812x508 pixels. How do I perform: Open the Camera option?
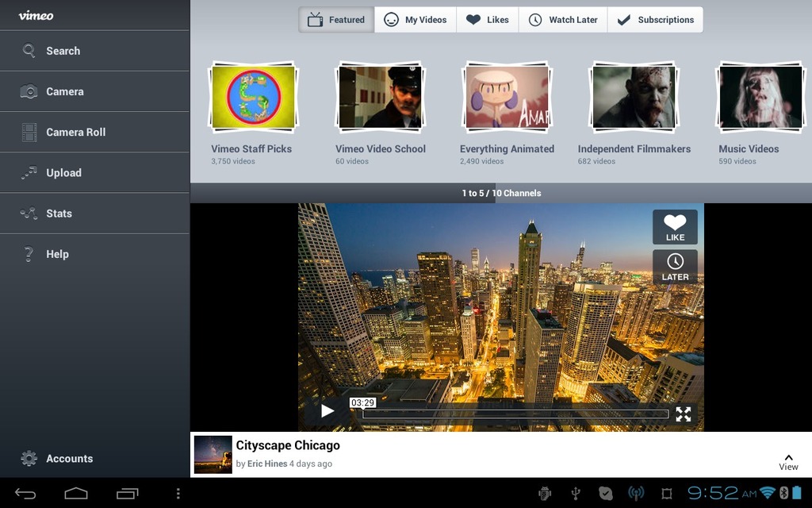(95, 91)
